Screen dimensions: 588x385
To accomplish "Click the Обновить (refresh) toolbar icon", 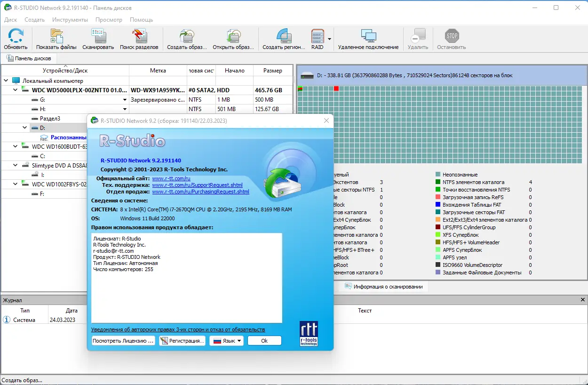I will pyautogui.click(x=16, y=38).
